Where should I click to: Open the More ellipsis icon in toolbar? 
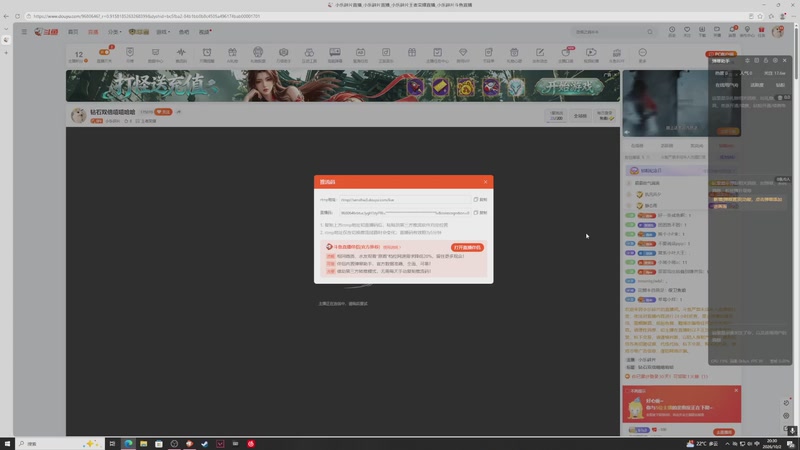click(x=642, y=53)
